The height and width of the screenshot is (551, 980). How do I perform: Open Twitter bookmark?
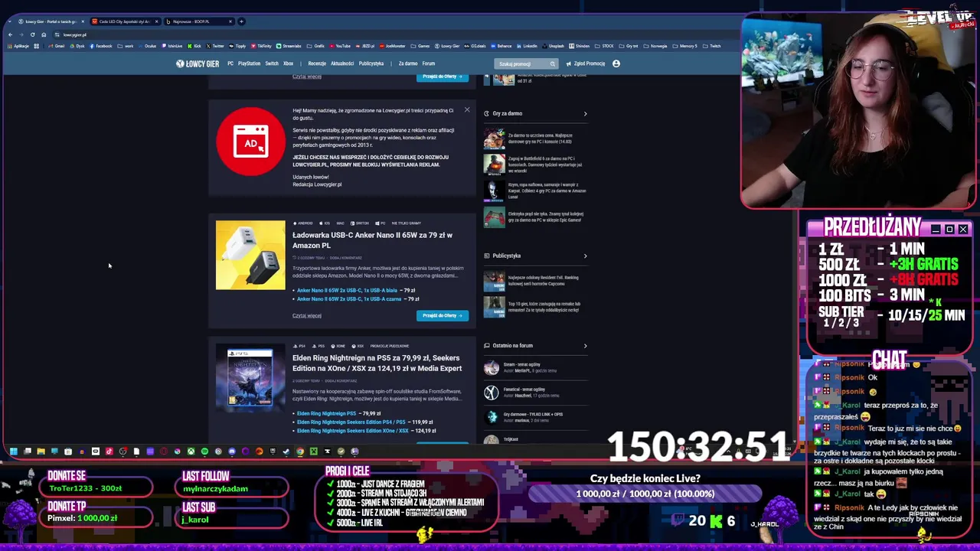tap(215, 46)
